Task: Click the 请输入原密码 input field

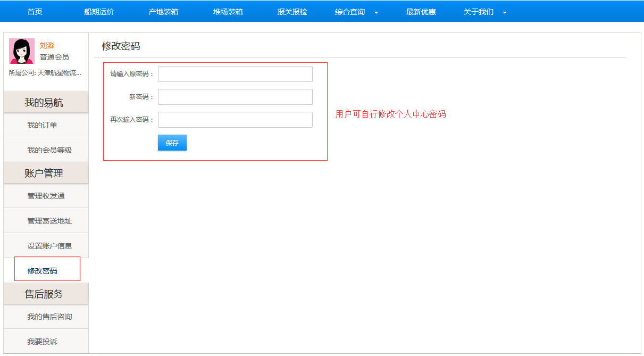Action: [235, 74]
